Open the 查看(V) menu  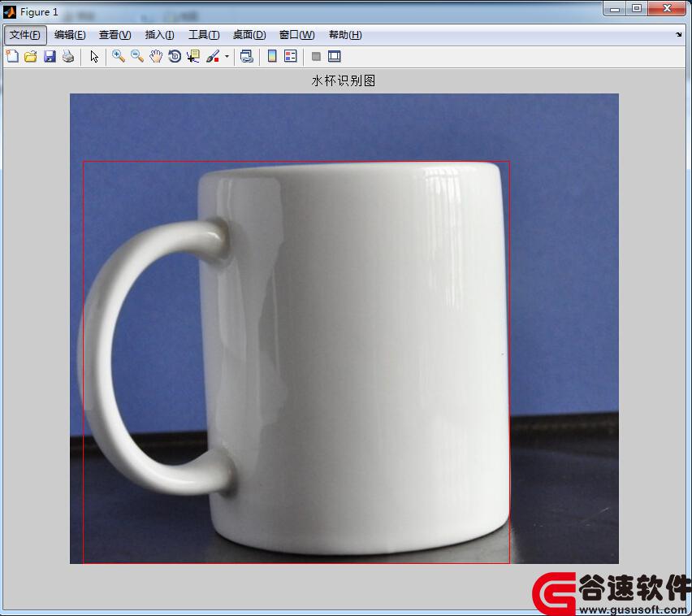pos(115,35)
